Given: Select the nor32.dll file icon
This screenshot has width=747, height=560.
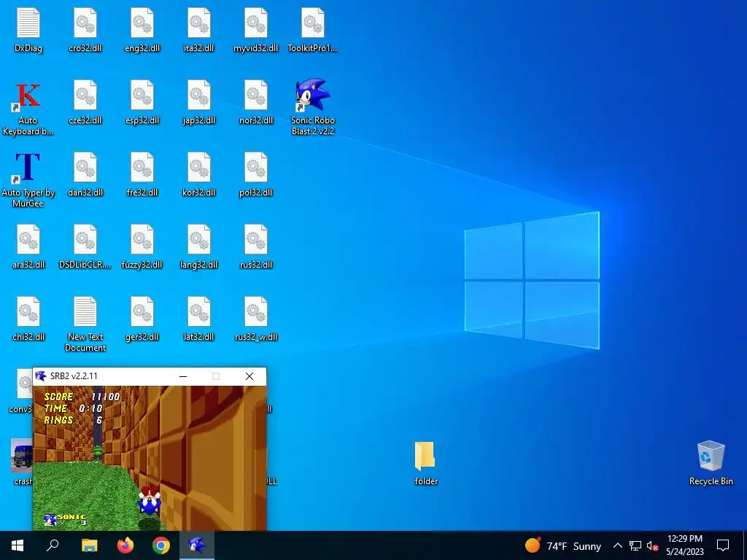Looking at the screenshot, I should point(256,96).
